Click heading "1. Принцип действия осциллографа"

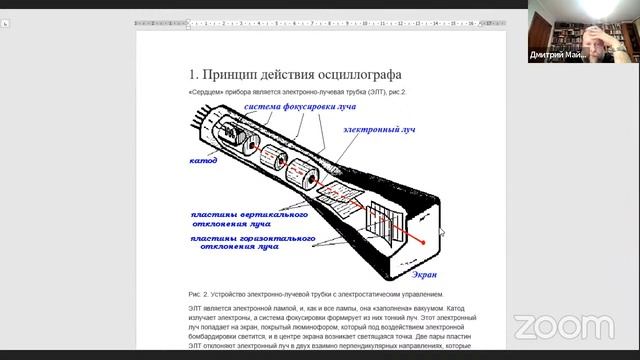295,74
